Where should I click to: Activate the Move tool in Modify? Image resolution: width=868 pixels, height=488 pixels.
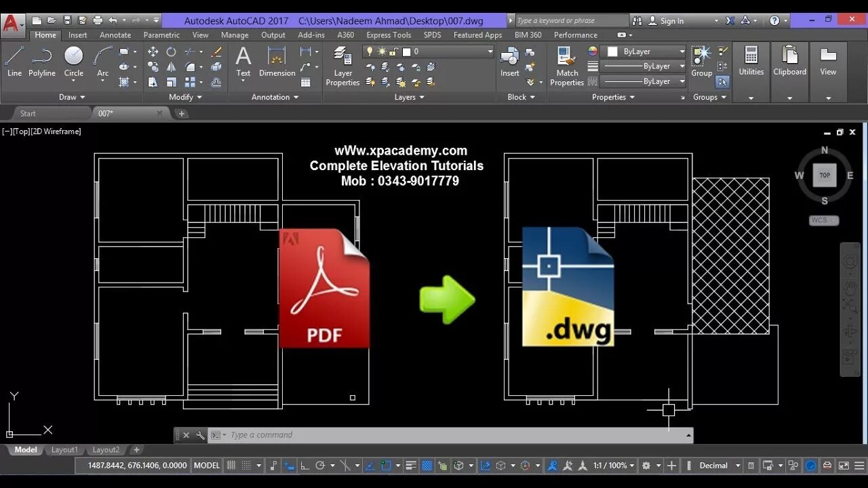tap(153, 52)
